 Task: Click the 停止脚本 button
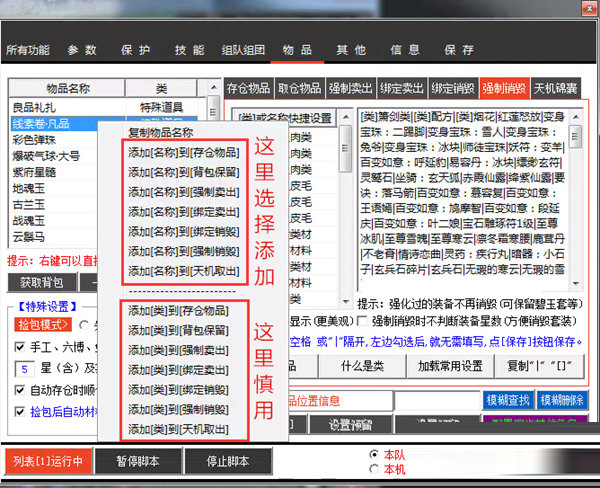click(228, 461)
